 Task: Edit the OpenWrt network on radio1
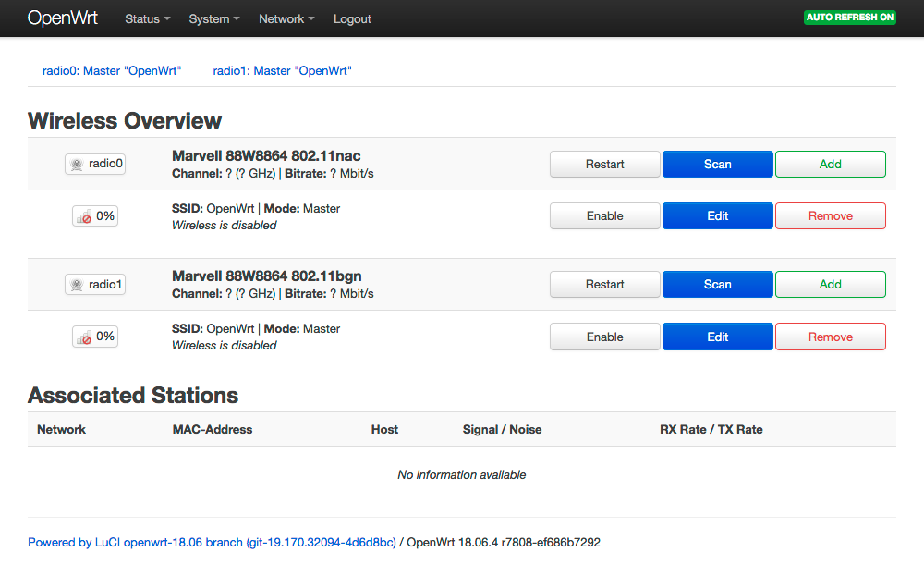point(718,337)
